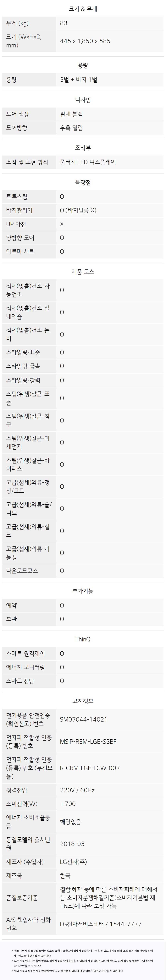Click the 크기 & 무게 section header

tap(83, 9)
